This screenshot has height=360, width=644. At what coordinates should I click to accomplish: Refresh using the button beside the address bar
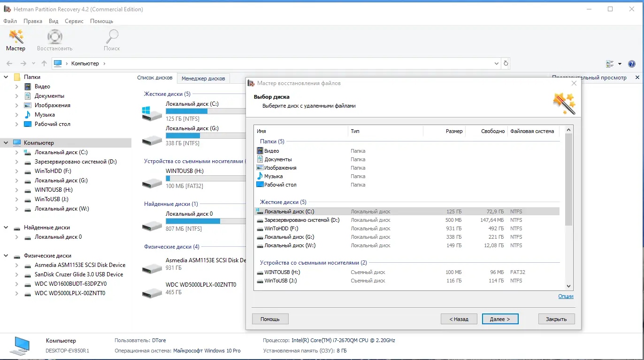coord(506,63)
